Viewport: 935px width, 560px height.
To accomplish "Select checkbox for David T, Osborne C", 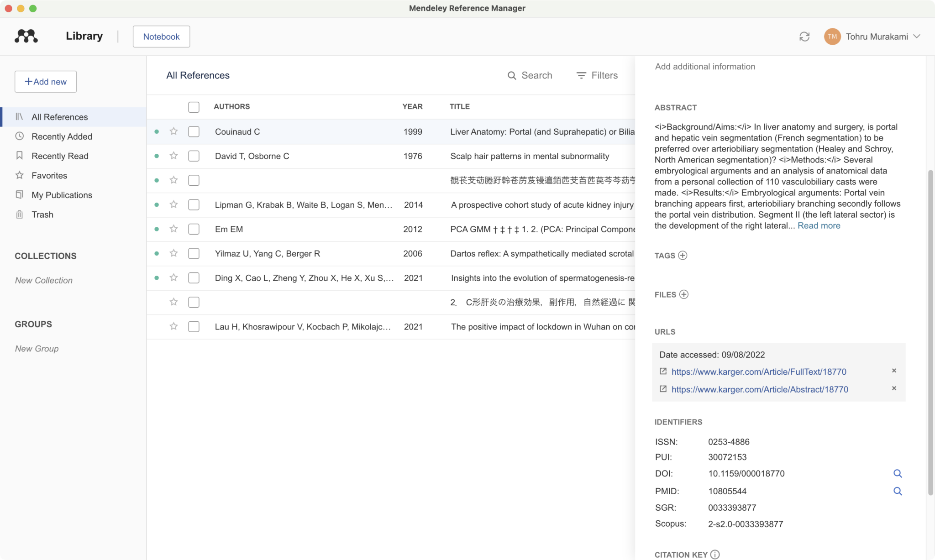I will [x=194, y=156].
